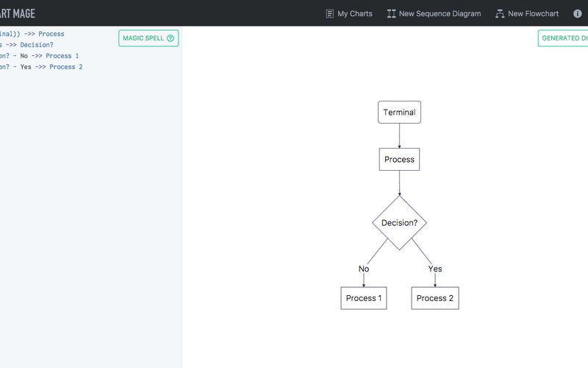Click the code line ending in Decision?
This screenshot has width=588, height=368.
(26, 45)
